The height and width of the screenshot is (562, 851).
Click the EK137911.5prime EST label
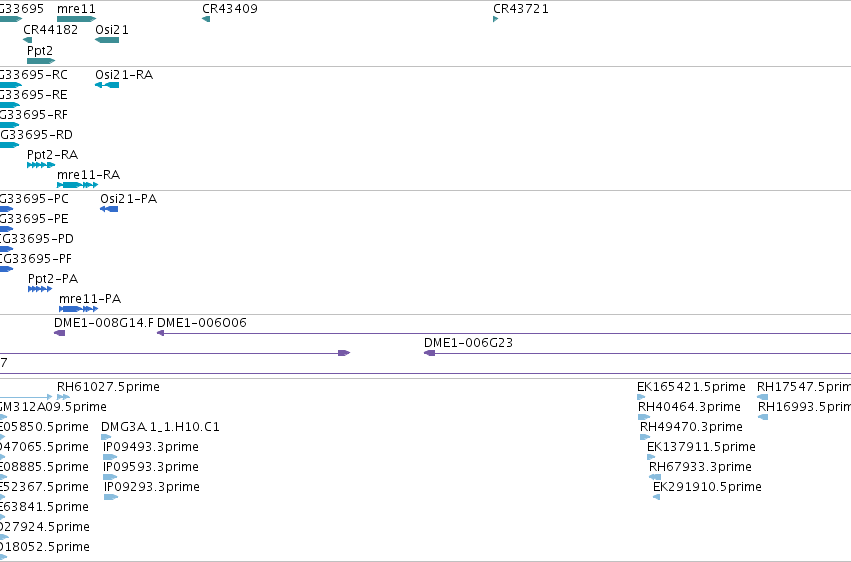701,447
